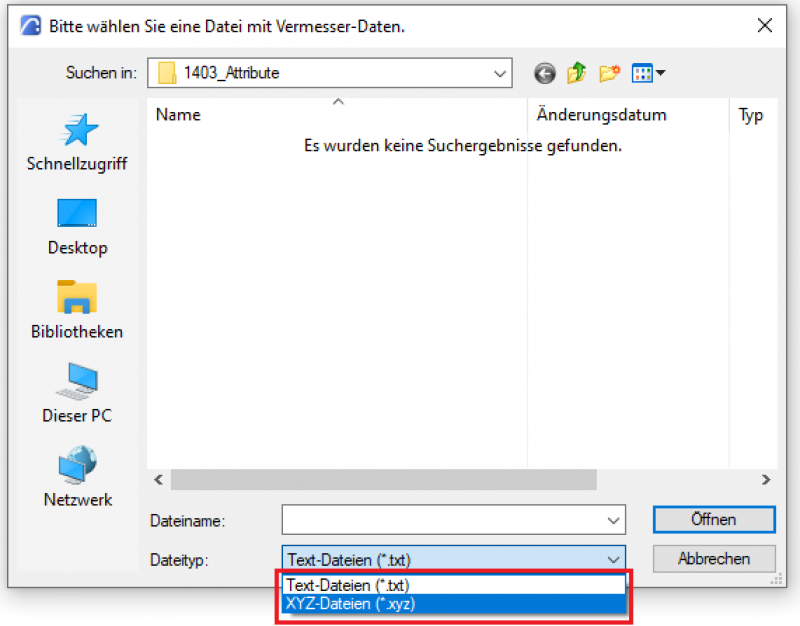Sort files by Name column
This screenshot has width=800, height=626.
pyautogui.click(x=178, y=115)
